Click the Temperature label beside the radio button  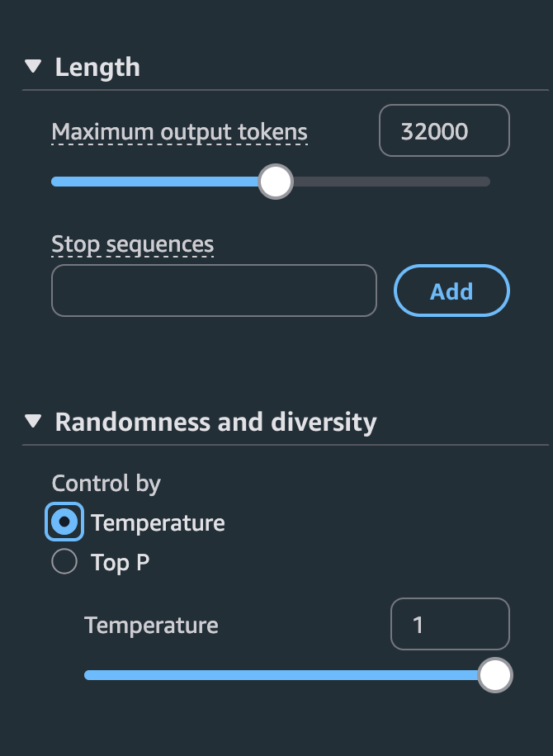click(158, 523)
